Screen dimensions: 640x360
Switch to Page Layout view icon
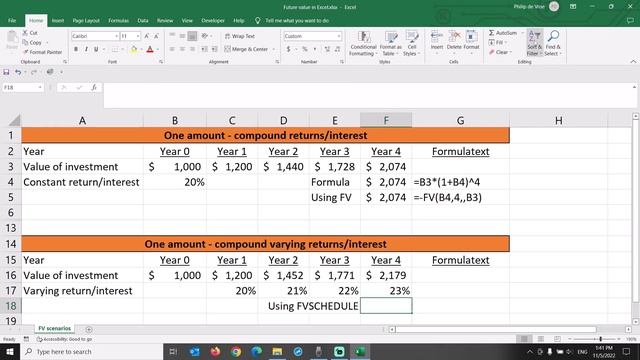point(540,339)
